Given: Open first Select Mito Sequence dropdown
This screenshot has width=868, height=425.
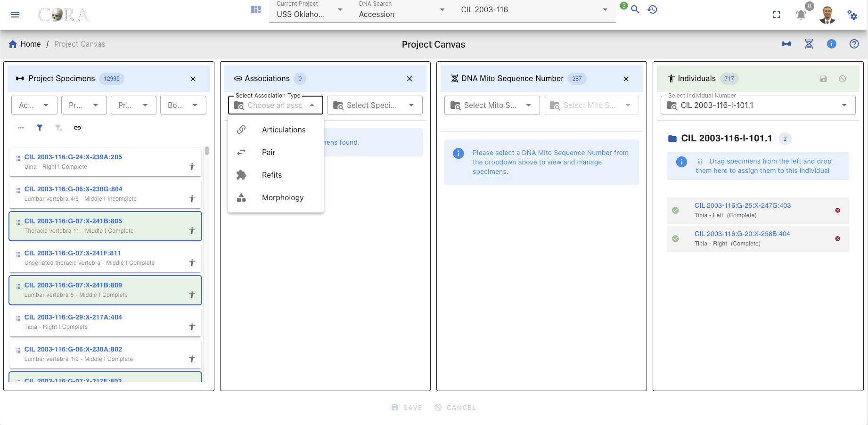Looking at the screenshot, I should pyautogui.click(x=492, y=105).
